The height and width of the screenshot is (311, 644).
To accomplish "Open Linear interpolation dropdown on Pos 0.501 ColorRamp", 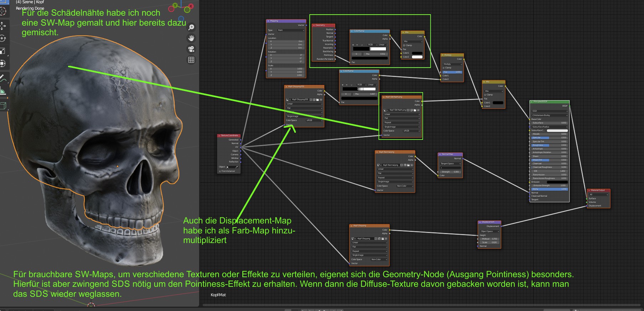I will tap(382, 45).
